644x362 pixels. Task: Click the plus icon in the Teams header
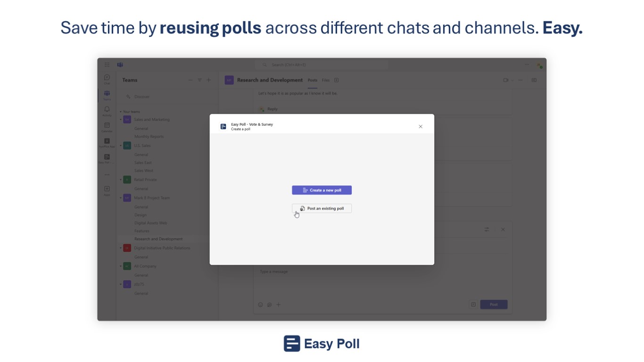pyautogui.click(x=209, y=80)
